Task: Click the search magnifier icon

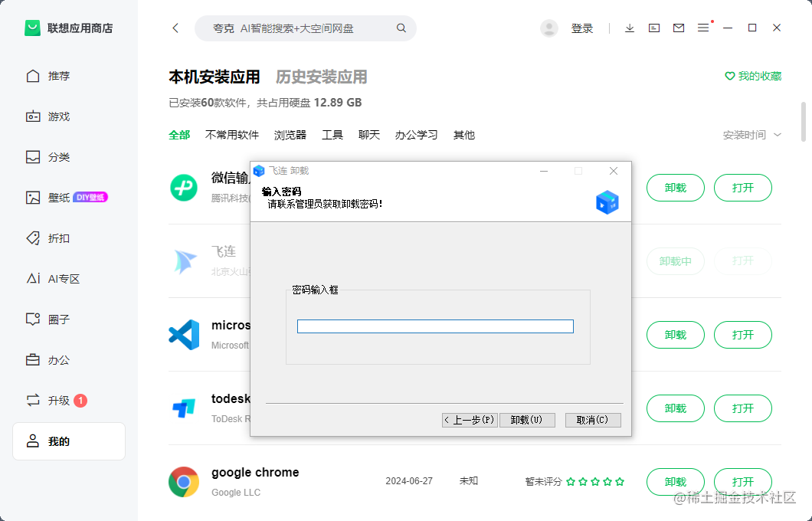Action: tap(401, 28)
